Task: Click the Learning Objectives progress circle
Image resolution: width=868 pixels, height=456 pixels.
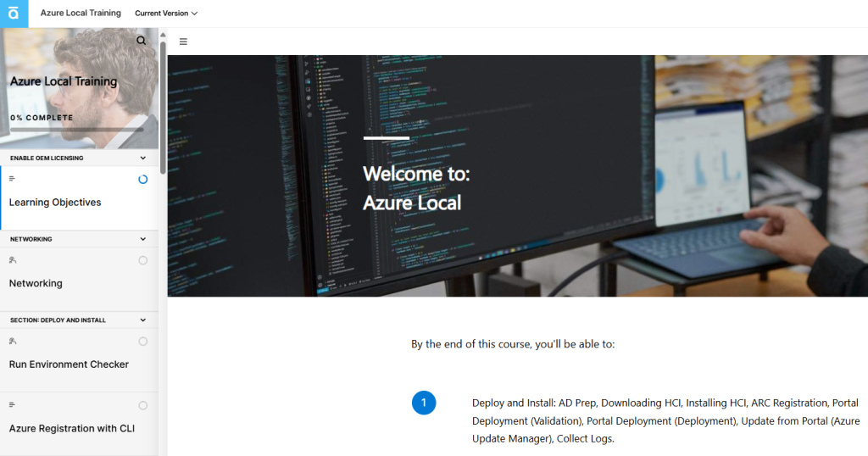Action: [x=142, y=180]
